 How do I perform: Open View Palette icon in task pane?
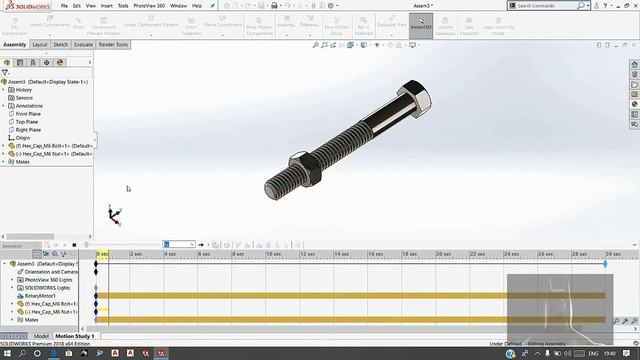click(x=634, y=94)
